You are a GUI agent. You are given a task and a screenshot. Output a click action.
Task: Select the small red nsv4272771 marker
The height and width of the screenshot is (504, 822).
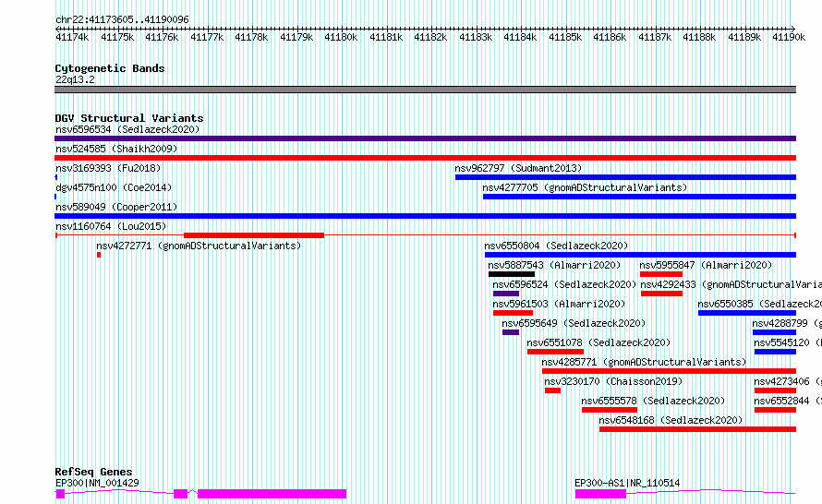(99, 255)
